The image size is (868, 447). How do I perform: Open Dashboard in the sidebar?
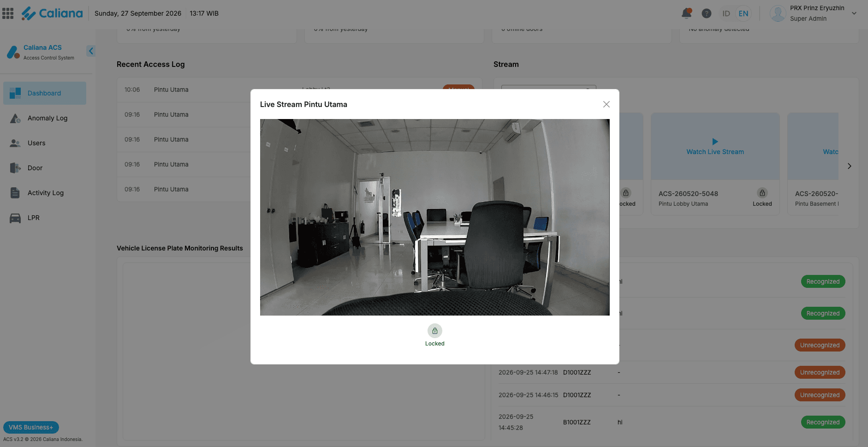tap(45, 93)
